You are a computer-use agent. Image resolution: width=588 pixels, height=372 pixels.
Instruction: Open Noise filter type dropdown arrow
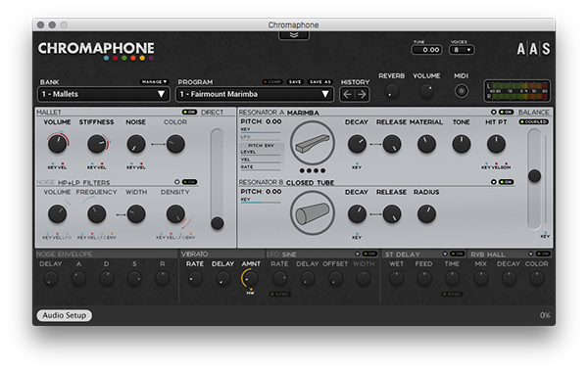(177, 182)
